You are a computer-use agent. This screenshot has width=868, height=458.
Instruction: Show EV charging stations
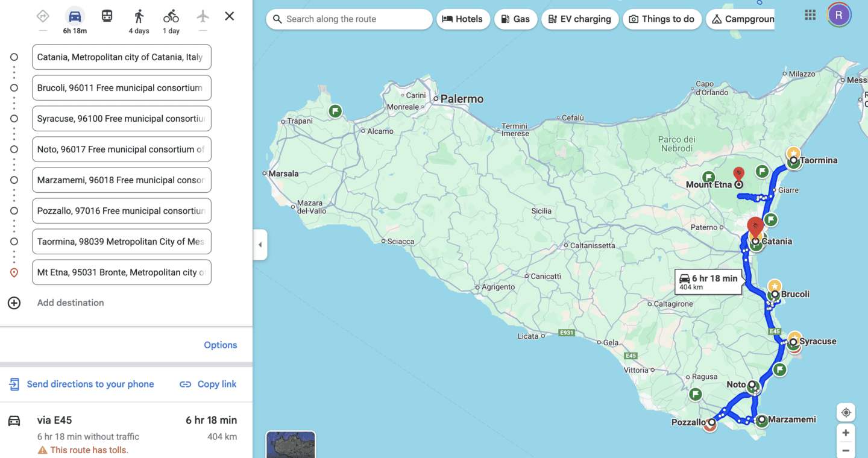pyautogui.click(x=580, y=19)
